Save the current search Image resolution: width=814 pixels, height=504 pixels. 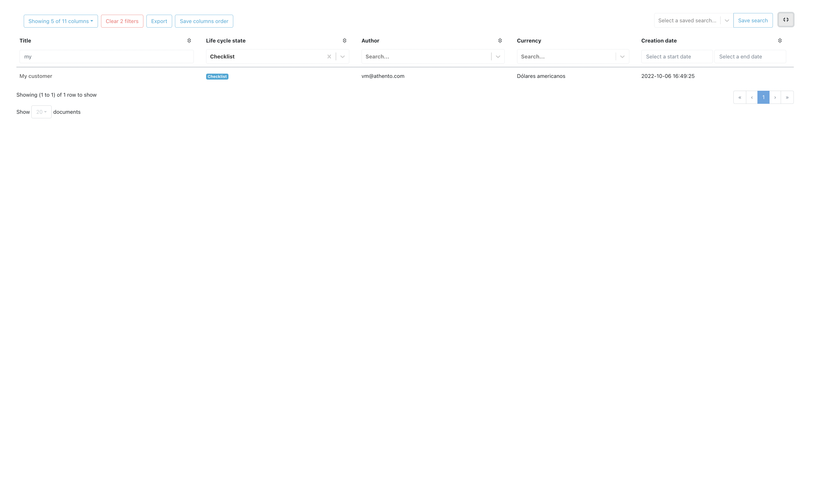click(753, 20)
